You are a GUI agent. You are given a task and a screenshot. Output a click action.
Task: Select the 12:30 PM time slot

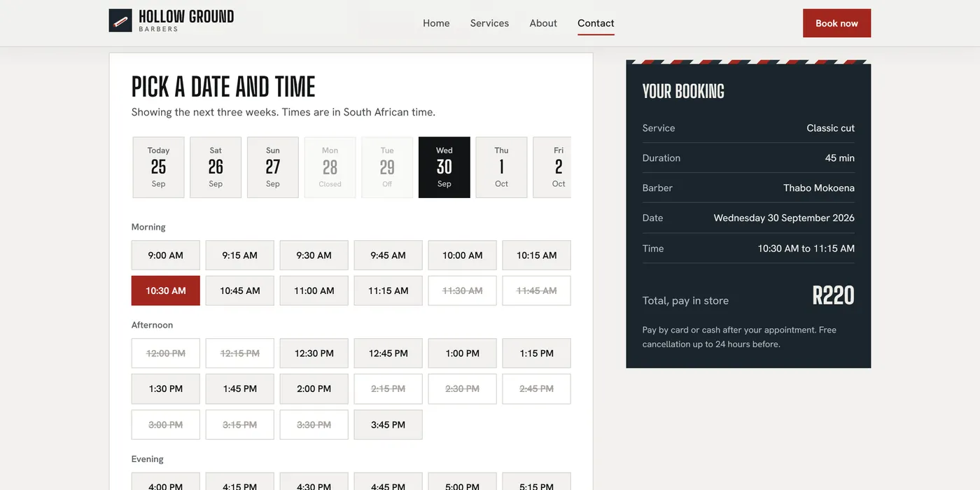pyautogui.click(x=314, y=353)
